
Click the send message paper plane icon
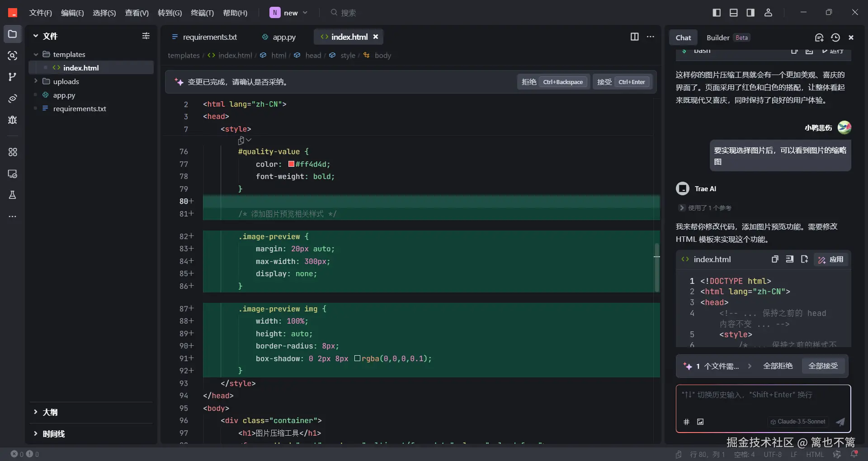pyautogui.click(x=840, y=422)
